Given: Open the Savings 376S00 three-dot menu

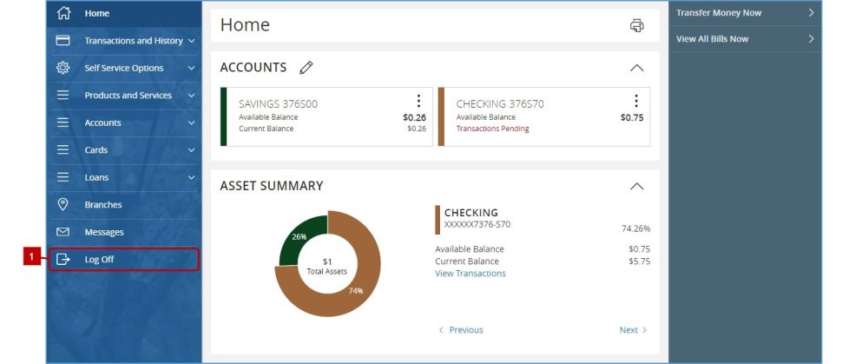Looking at the screenshot, I should pos(418,101).
